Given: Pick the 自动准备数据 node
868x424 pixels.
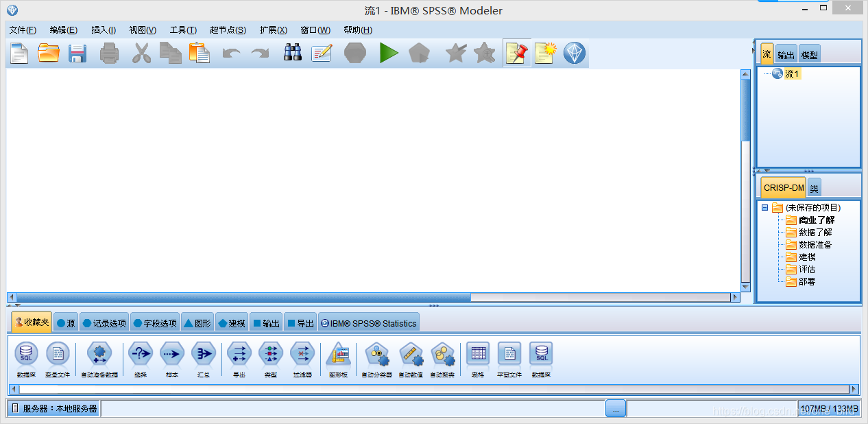Looking at the screenshot, I should click(99, 360).
